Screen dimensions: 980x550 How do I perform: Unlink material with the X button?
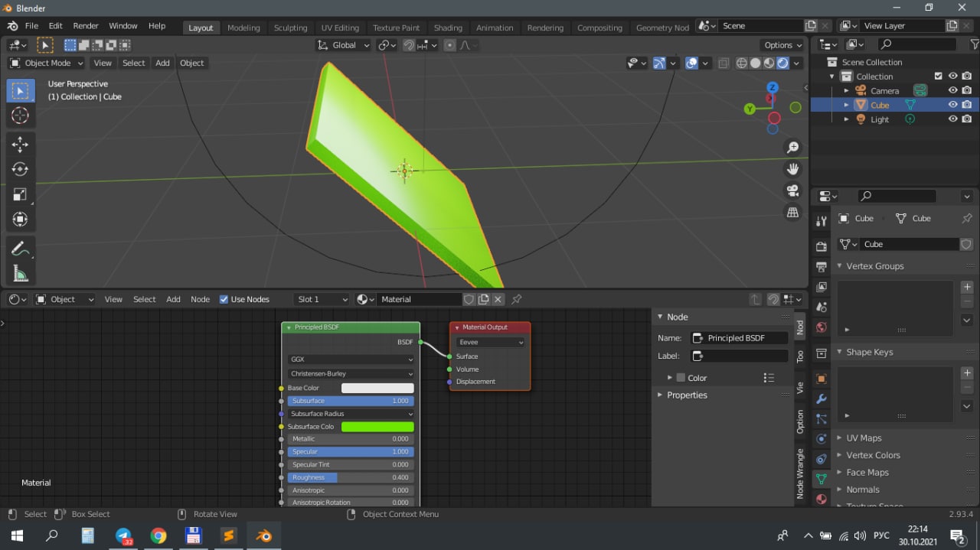click(x=498, y=299)
